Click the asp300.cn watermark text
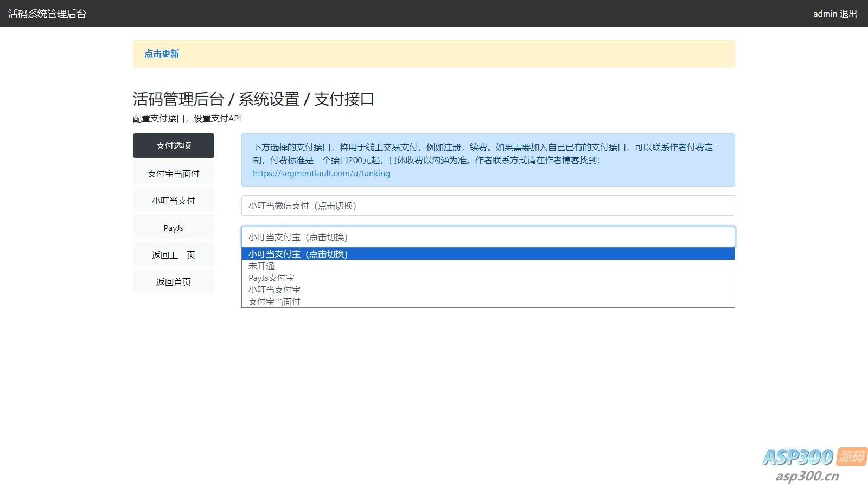 pyautogui.click(x=807, y=476)
